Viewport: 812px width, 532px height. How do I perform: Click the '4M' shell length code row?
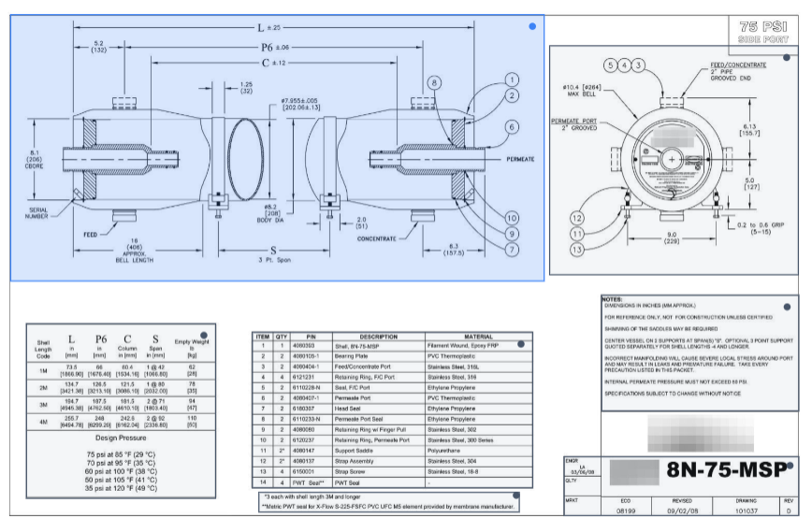(x=121, y=422)
